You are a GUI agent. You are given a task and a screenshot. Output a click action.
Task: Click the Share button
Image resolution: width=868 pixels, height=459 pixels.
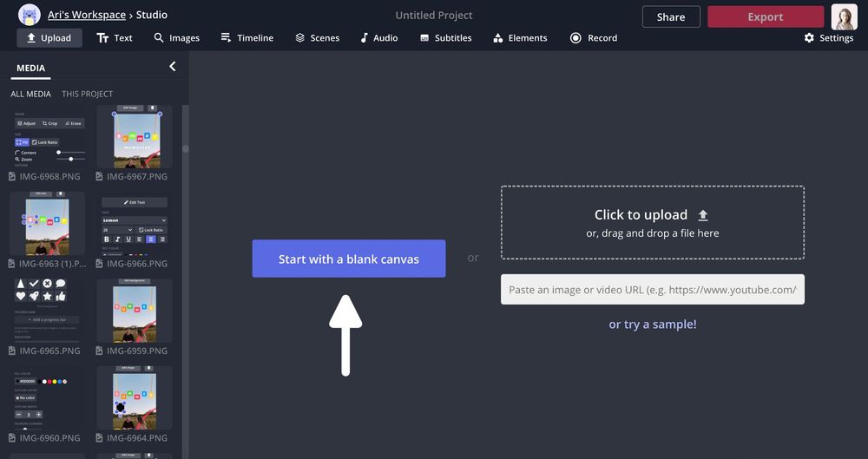tap(670, 16)
